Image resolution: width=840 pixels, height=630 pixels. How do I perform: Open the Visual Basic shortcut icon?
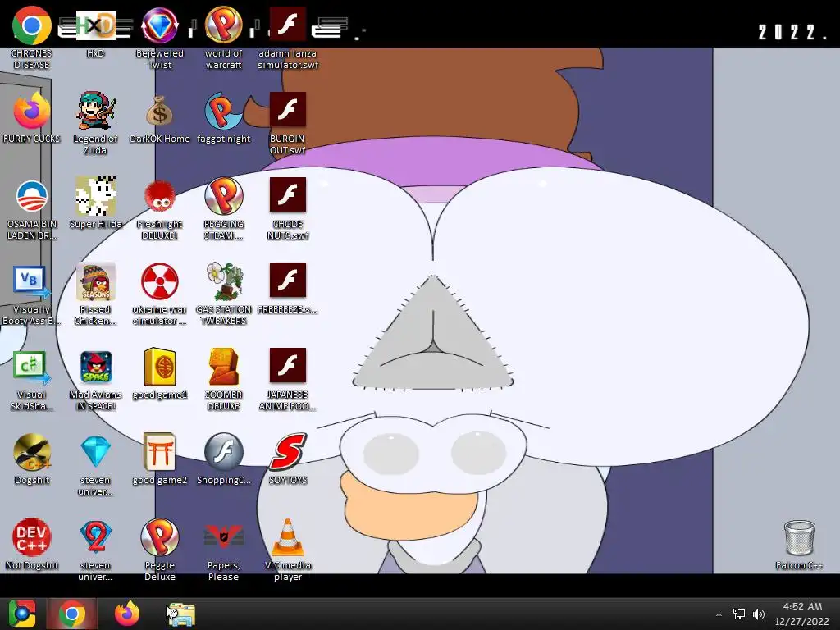[32, 282]
